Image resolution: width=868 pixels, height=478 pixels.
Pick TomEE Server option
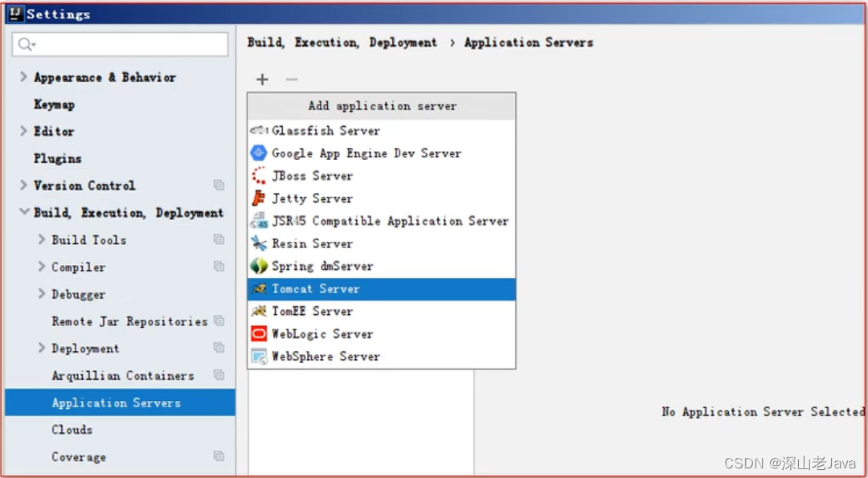[382, 311]
